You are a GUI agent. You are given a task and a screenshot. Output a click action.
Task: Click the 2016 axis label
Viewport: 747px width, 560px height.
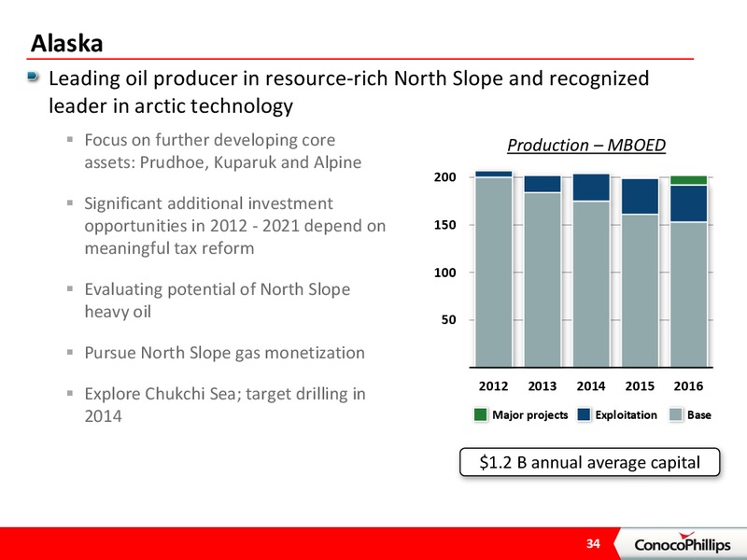point(688,385)
